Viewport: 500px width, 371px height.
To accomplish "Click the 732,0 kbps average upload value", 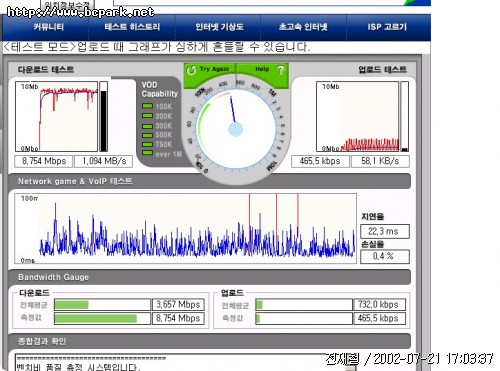I will [379, 305].
